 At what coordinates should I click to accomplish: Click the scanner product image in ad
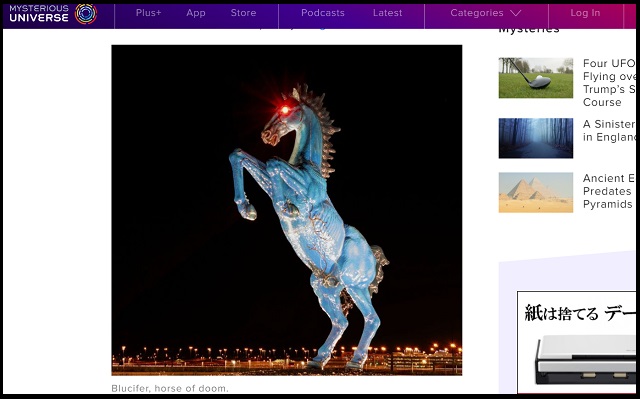click(x=585, y=359)
